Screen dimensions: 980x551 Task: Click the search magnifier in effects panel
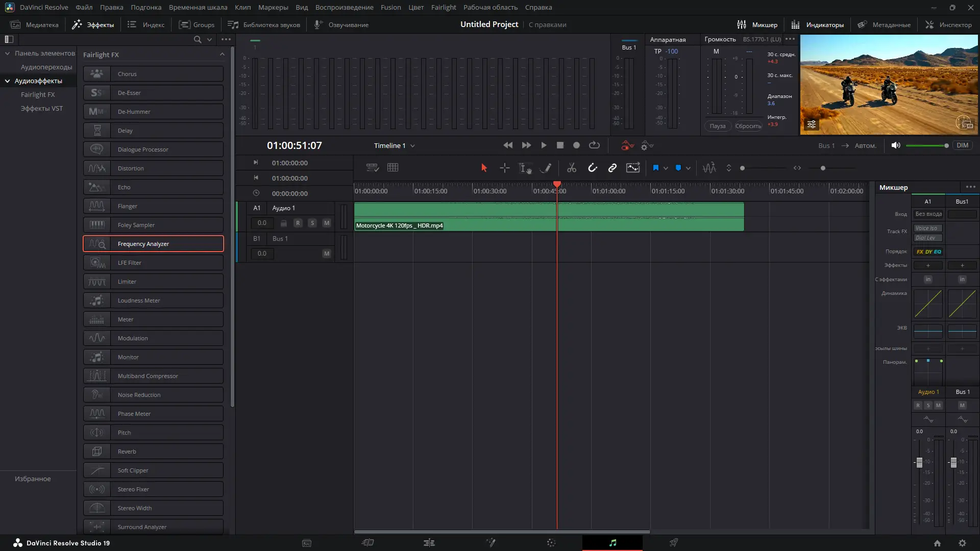(198, 39)
